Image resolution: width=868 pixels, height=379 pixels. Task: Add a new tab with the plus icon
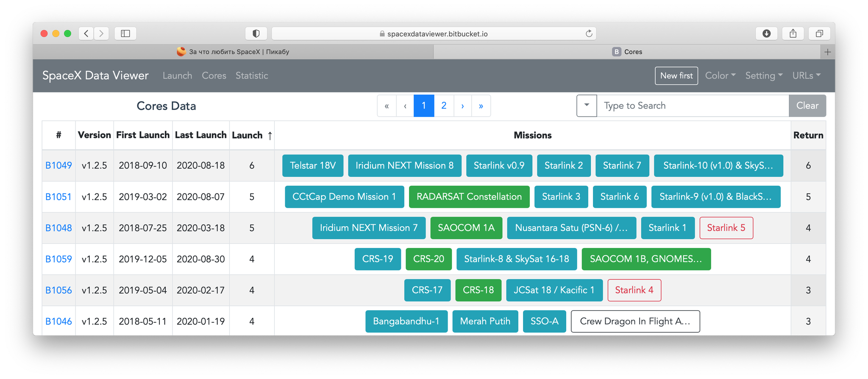[827, 52]
